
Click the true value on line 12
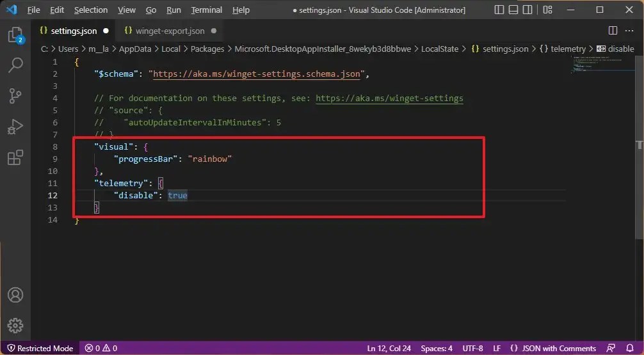177,195
